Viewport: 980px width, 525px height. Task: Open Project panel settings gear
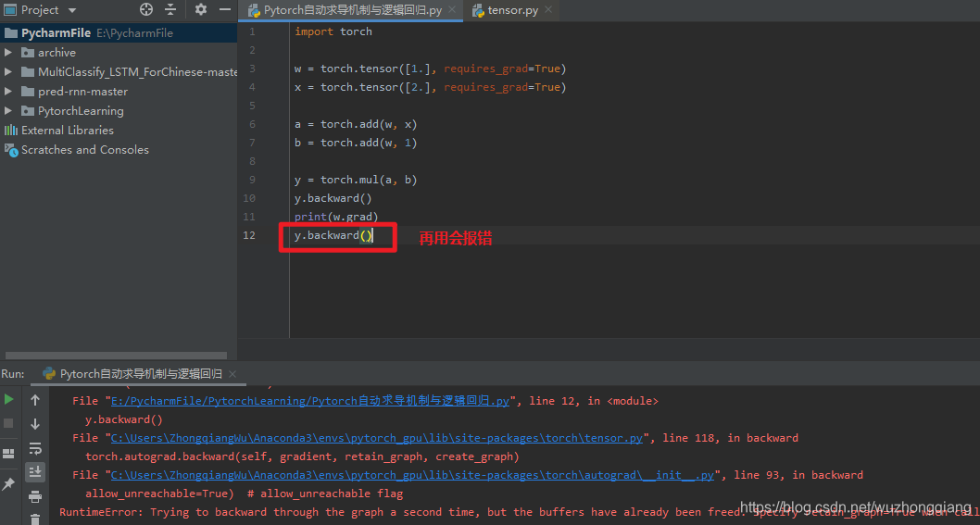coord(201,9)
